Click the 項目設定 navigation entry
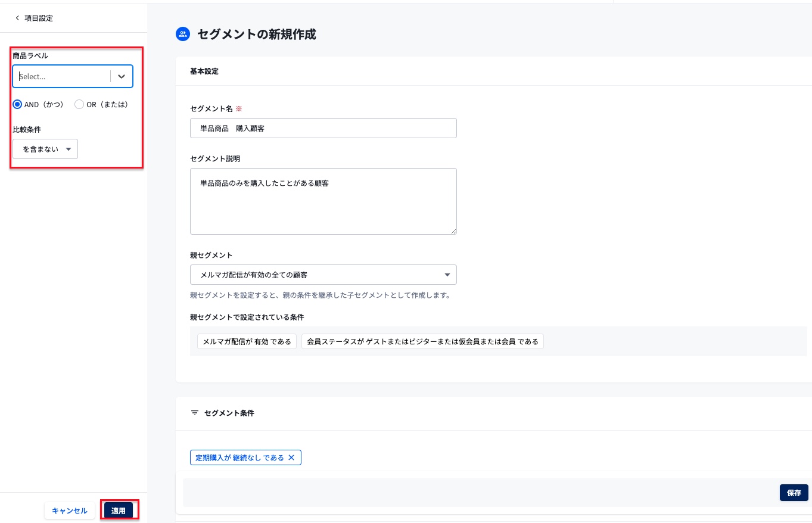This screenshot has width=812, height=523. 38,18
